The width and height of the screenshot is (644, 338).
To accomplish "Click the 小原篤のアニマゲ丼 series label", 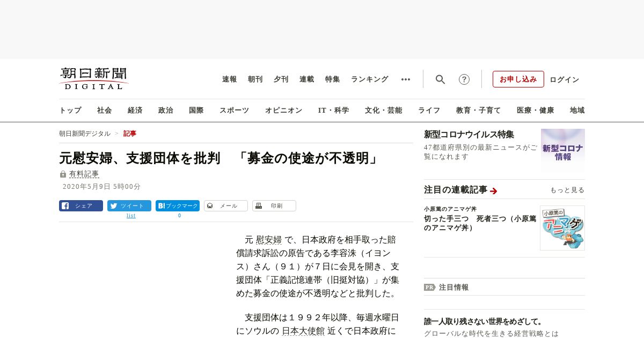I will [x=450, y=209].
